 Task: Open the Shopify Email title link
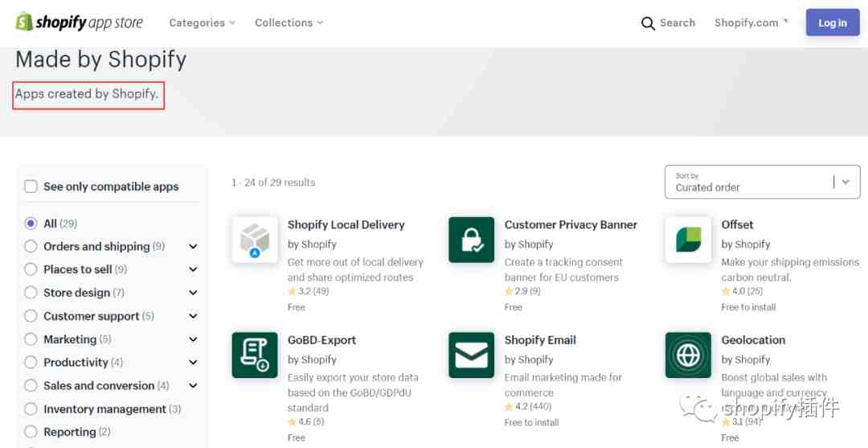point(540,340)
